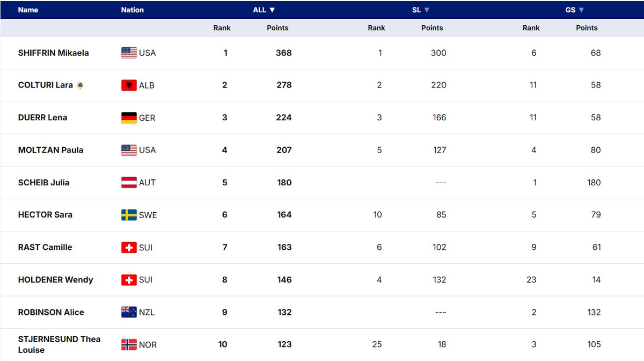Click the small badge beside COLTURI Lara
Screen dimensions: 644x361
point(80,85)
